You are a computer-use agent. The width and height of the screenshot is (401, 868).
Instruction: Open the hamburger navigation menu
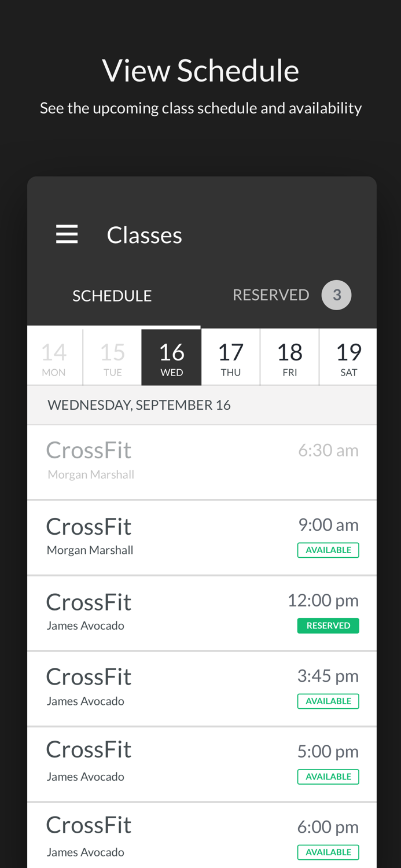tap(67, 233)
